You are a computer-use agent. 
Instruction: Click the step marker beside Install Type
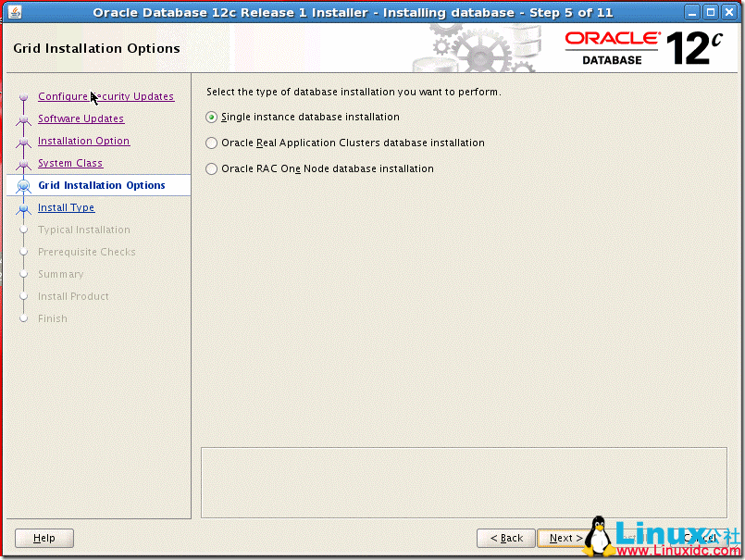tap(23, 207)
